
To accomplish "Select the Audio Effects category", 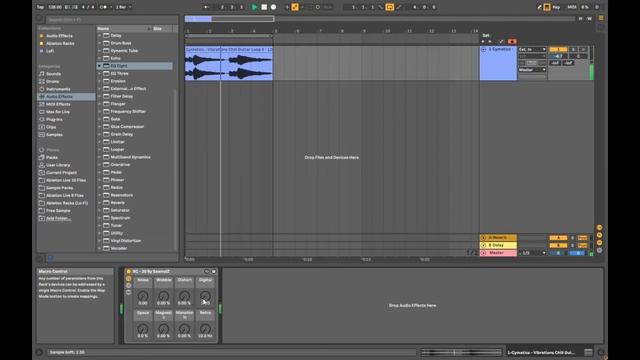I will (x=66, y=97).
